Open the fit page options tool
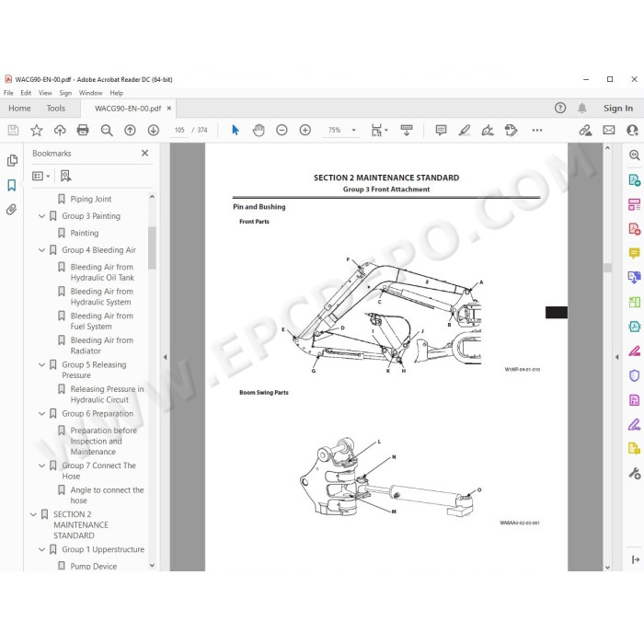Screen dimensions: 644x644 coord(376,131)
